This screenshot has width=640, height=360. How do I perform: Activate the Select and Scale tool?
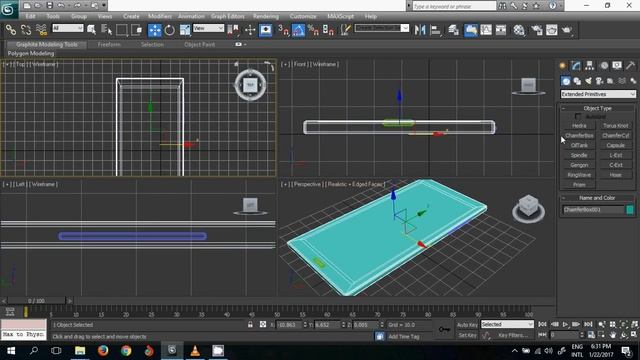tap(185, 30)
